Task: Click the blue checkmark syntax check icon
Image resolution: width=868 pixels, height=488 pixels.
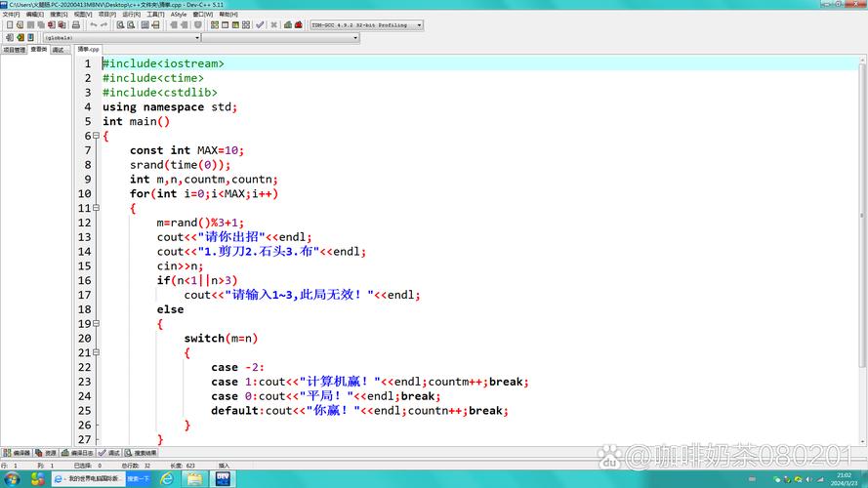Action: pyautogui.click(x=260, y=24)
